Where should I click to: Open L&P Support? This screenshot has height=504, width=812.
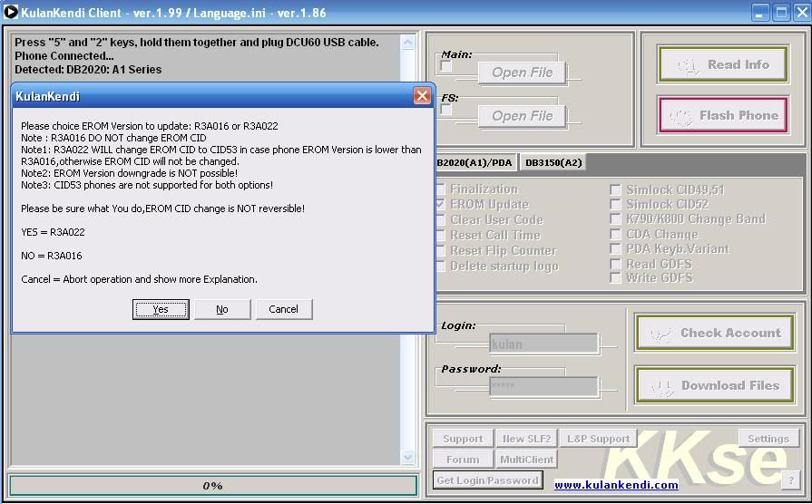[598, 439]
